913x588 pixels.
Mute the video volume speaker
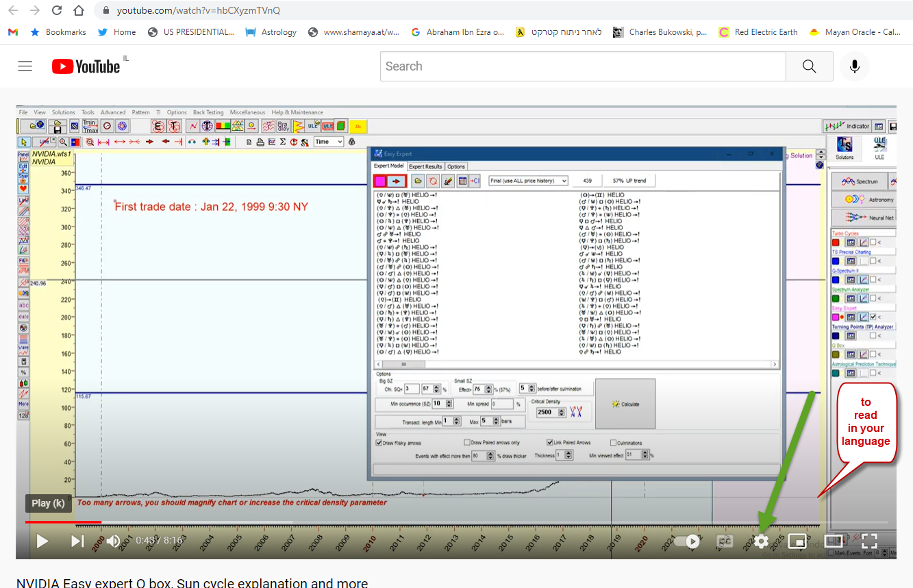click(x=113, y=541)
